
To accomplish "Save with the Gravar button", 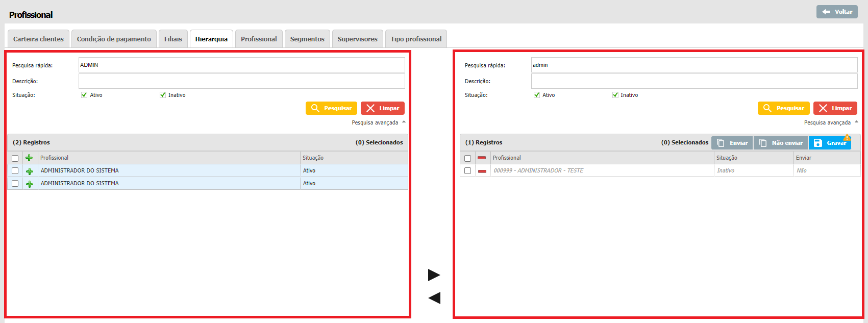I will tap(830, 143).
